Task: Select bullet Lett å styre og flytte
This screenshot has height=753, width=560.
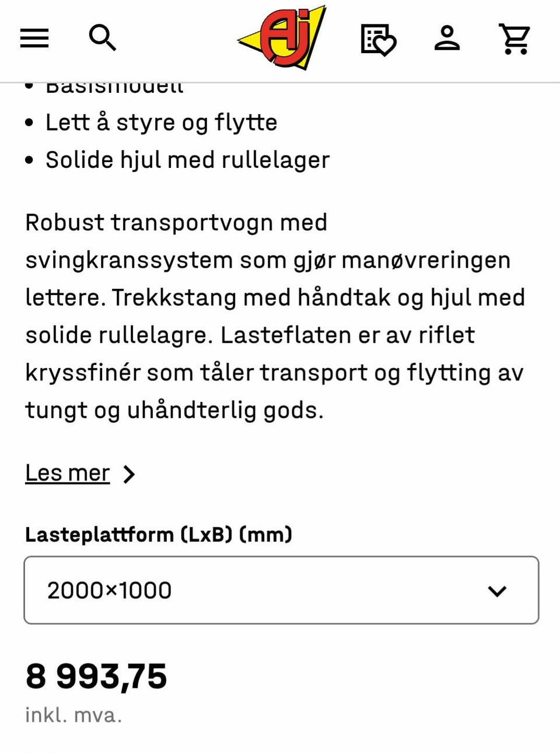Action: click(161, 122)
